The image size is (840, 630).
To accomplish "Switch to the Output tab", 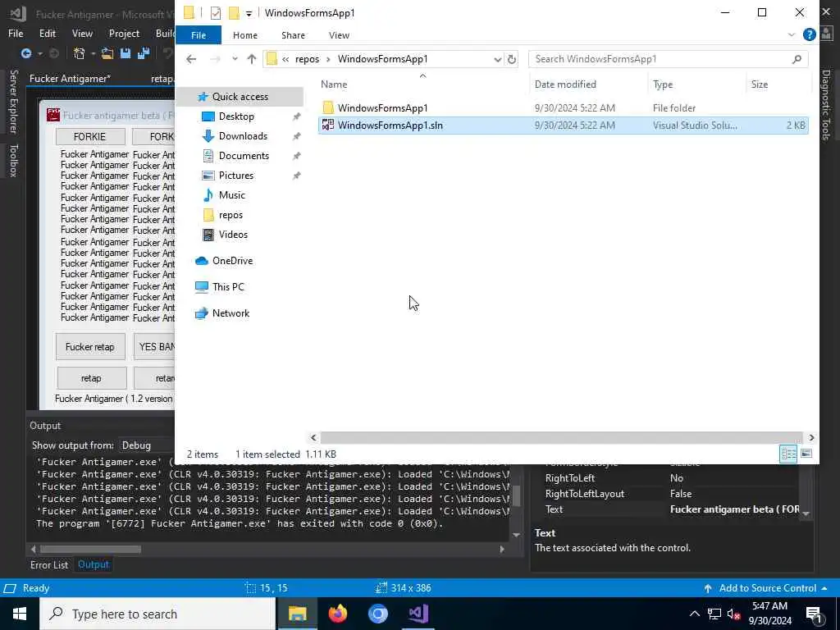I will tap(94, 564).
